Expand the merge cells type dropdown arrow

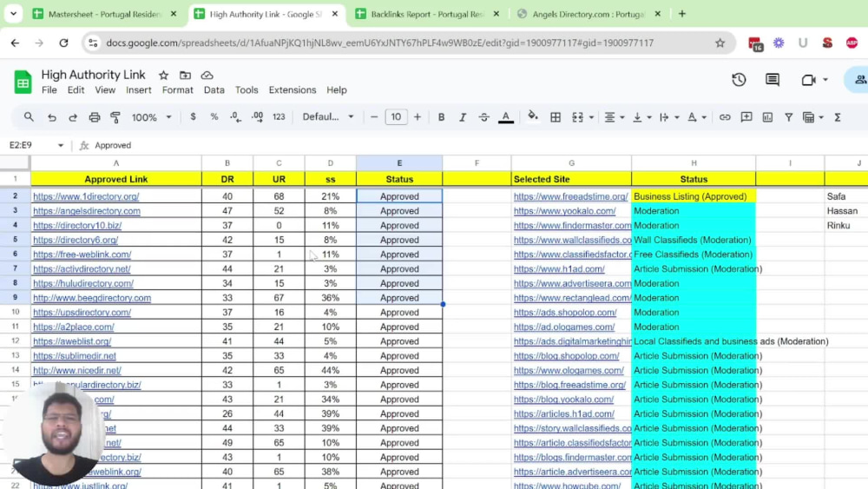(591, 117)
